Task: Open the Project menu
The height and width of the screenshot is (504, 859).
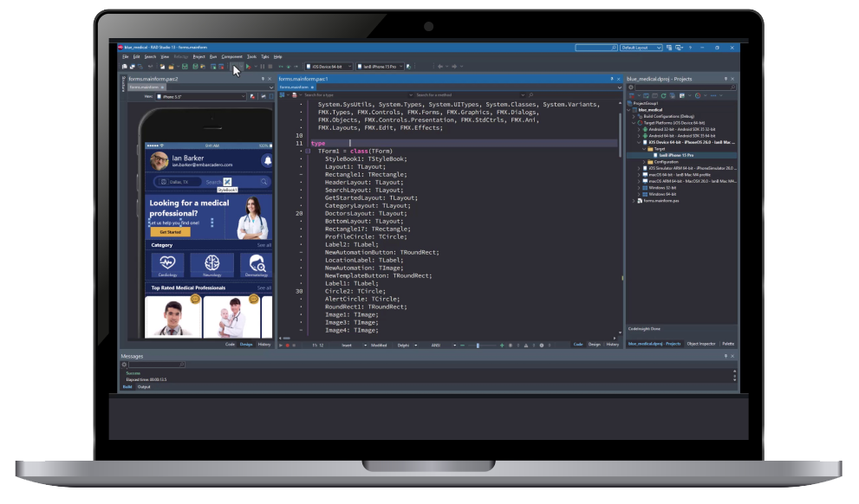Action: (198, 56)
